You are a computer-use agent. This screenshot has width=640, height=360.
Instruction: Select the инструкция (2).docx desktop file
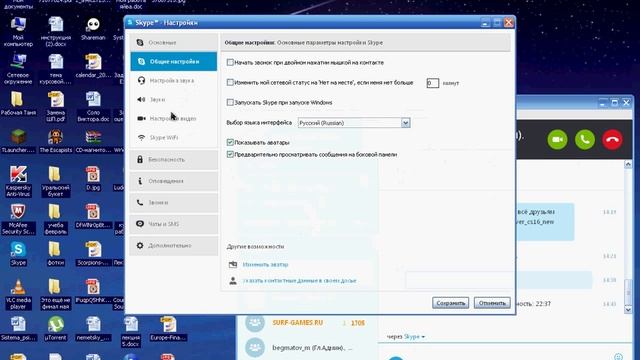point(56,32)
